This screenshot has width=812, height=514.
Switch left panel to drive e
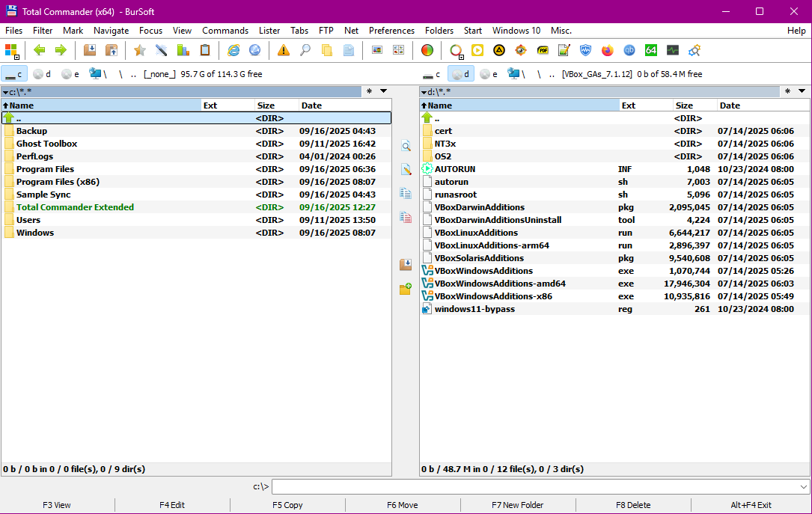pyautogui.click(x=70, y=74)
